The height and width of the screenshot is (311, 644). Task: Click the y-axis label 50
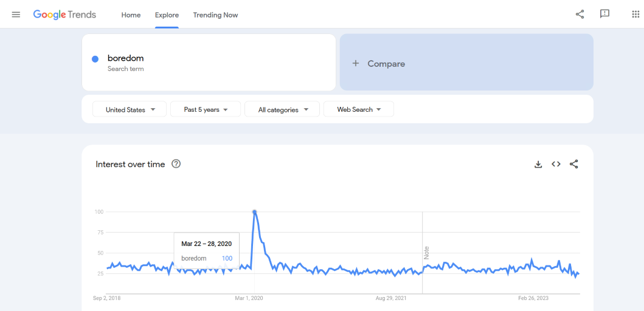[x=100, y=253]
